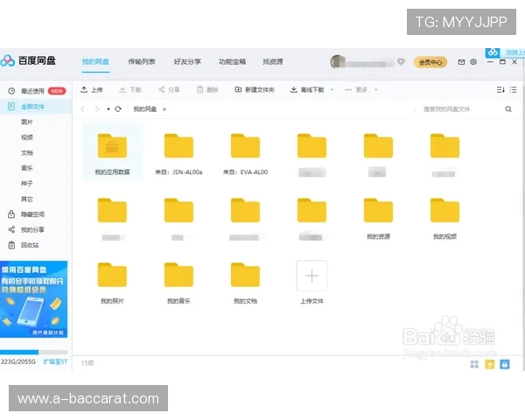The height and width of the screenshot is (420, 525).
Task: Select the 来自：EVA-AL00 folder
Action: (245, 154)
